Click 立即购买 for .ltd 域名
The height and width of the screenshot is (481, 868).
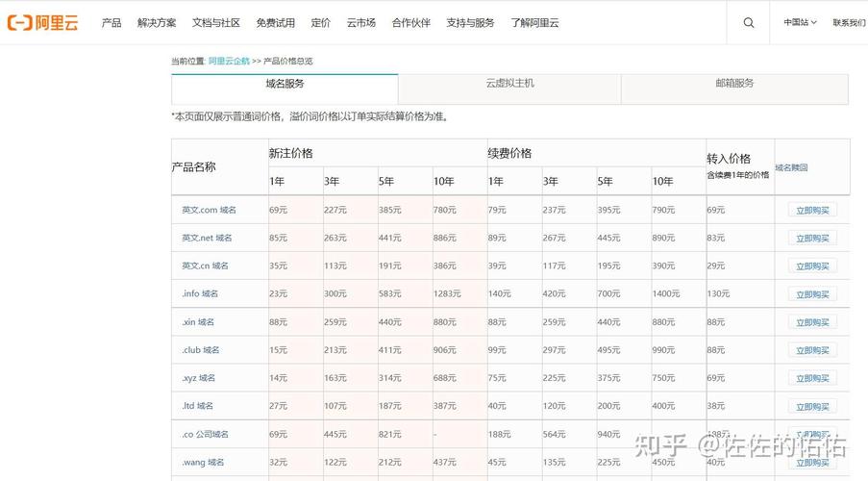812,406
